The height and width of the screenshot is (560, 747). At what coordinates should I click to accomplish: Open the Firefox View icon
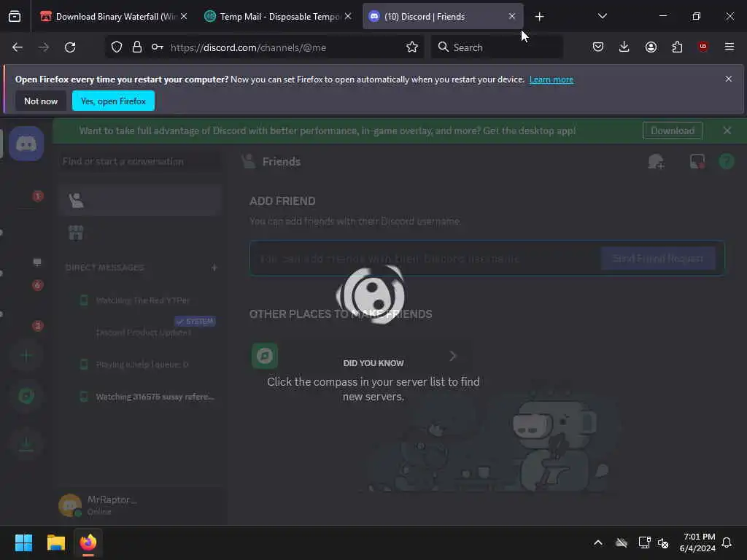point(15,17)
